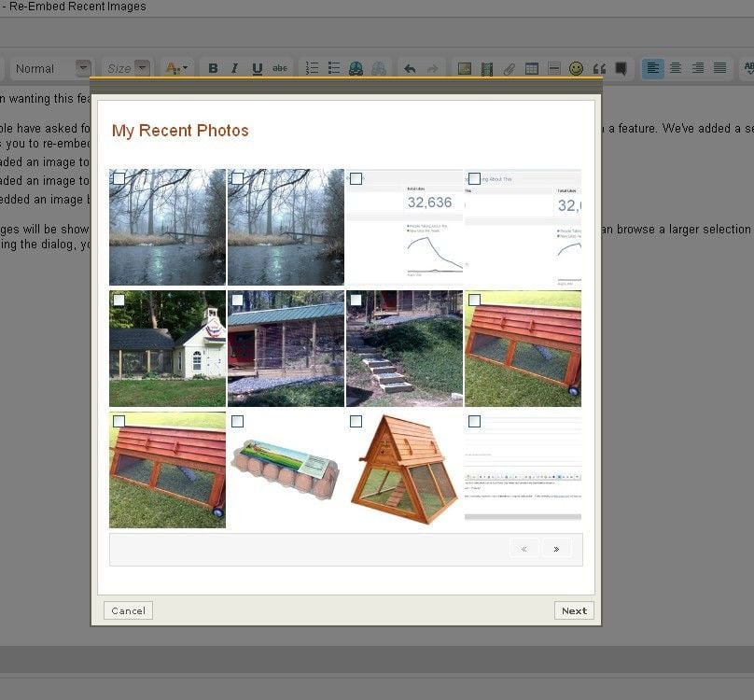Click the strikethrough icon

[280, 68]
